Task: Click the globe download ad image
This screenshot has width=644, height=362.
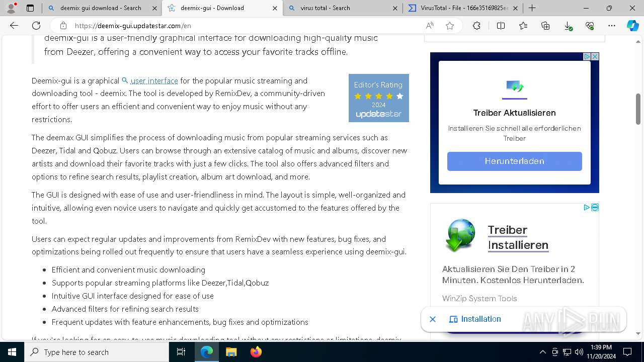Action: pos(460,235)
